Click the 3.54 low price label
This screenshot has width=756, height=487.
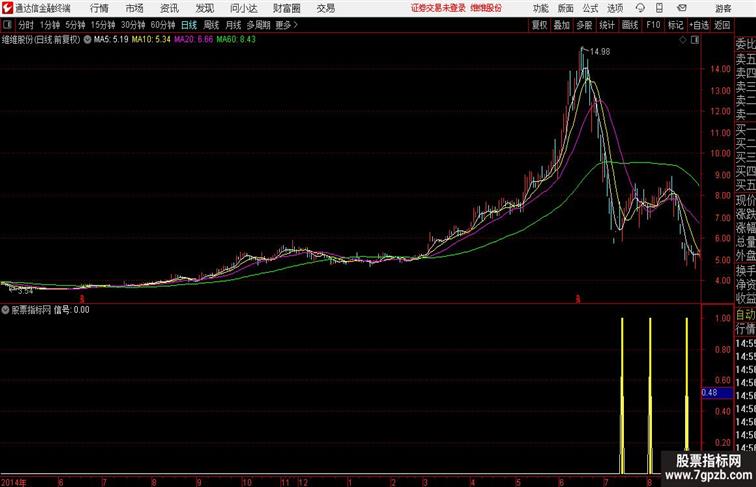tap(25, 291)
